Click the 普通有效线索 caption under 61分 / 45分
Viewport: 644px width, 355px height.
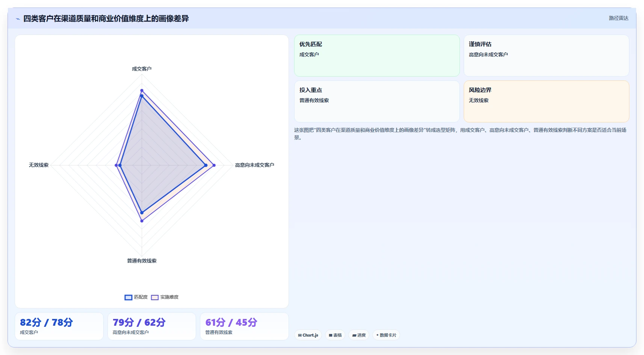point(219,332)
